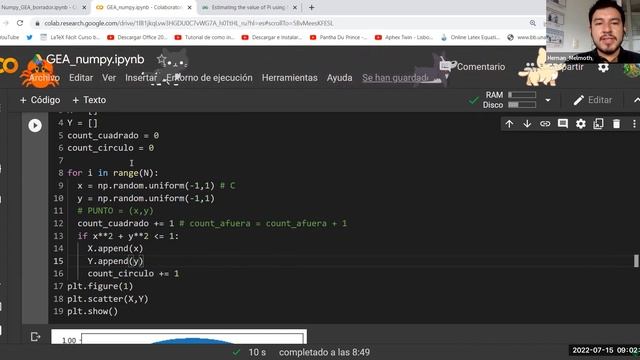This screenshot has width=640, height=360.
Task: Click code line 'plt.show()'
Action: [x=93, y=311]
